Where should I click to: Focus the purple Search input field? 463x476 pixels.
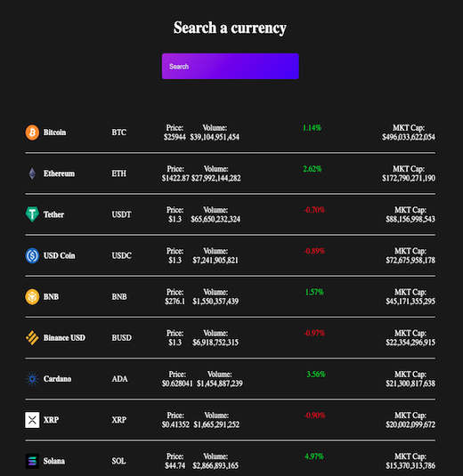(231, 66)
